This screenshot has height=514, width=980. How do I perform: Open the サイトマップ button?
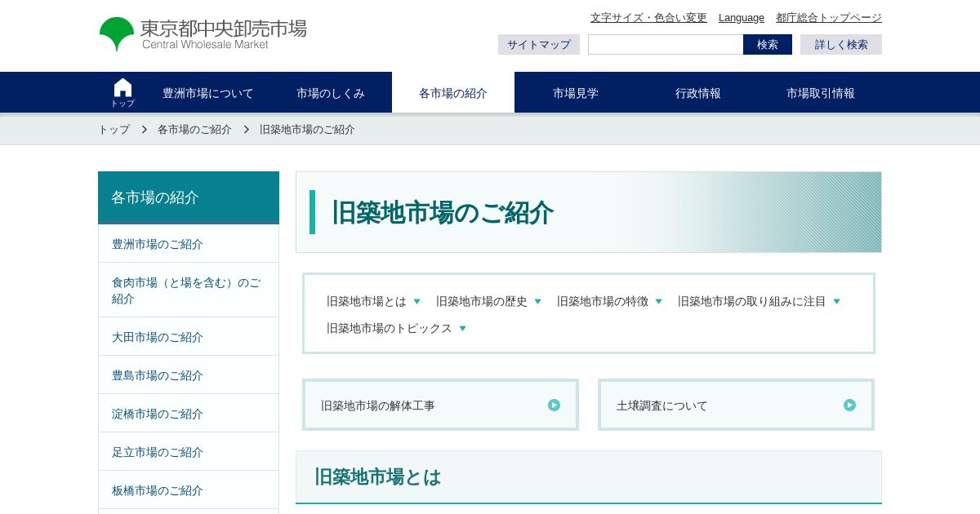coord(539,44)
